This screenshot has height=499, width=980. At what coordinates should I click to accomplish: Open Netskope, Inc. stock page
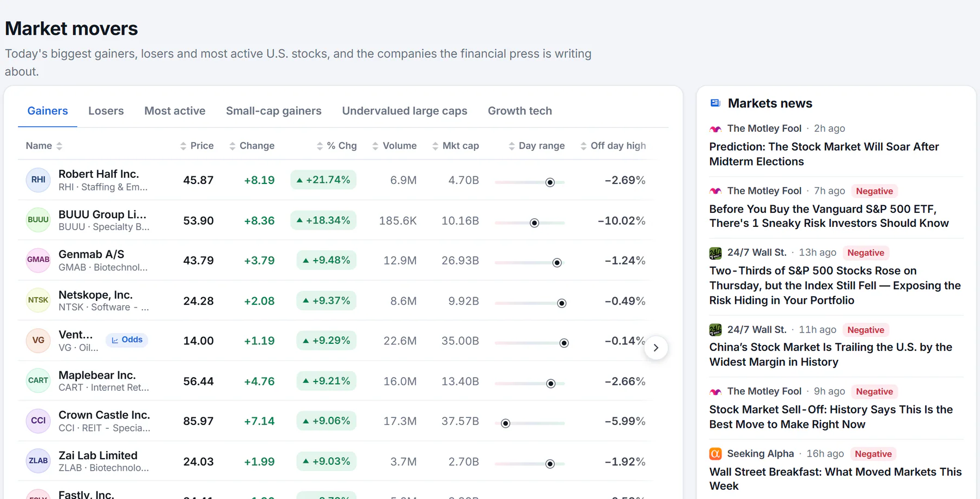coord(95,295)
